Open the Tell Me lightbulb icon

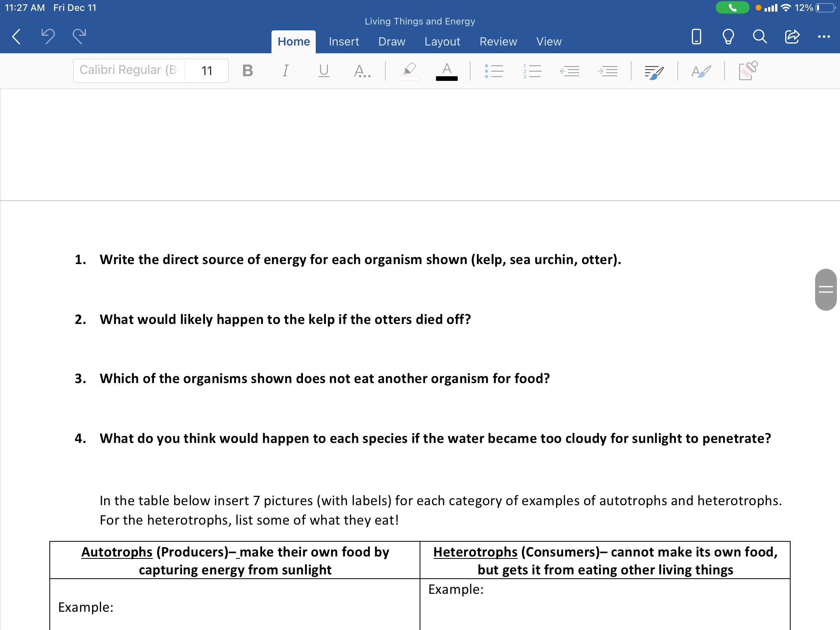click(728, 37)
